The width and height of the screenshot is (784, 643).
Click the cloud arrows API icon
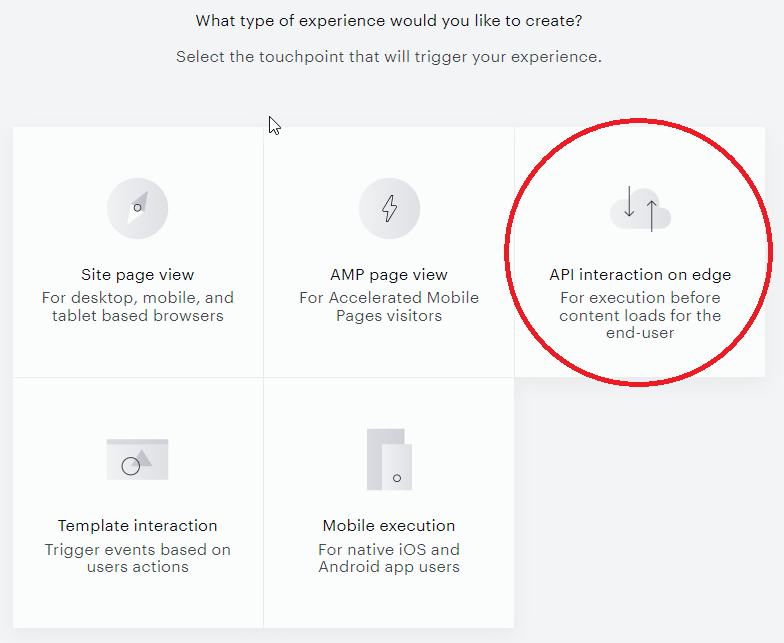tap(640, 209)
